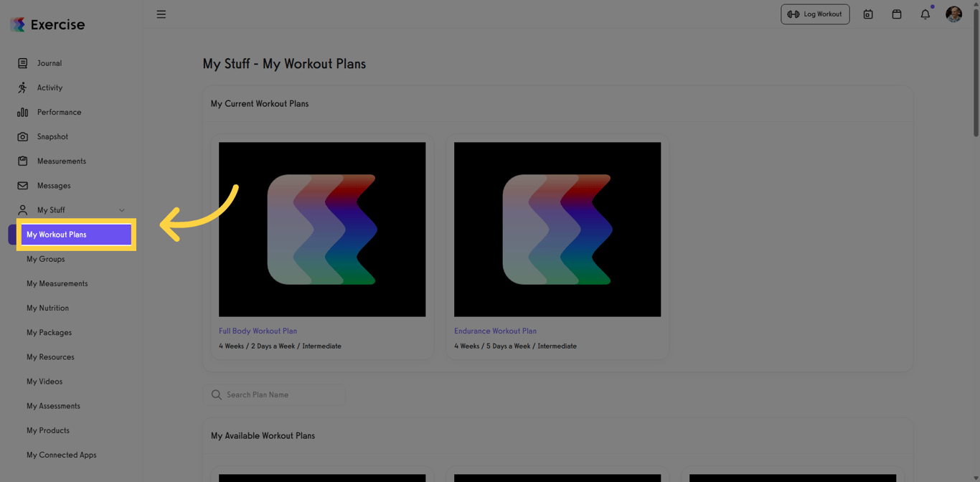Click the Measurements clipboard icon
This screenshot has height=482, width=980.
23,161
